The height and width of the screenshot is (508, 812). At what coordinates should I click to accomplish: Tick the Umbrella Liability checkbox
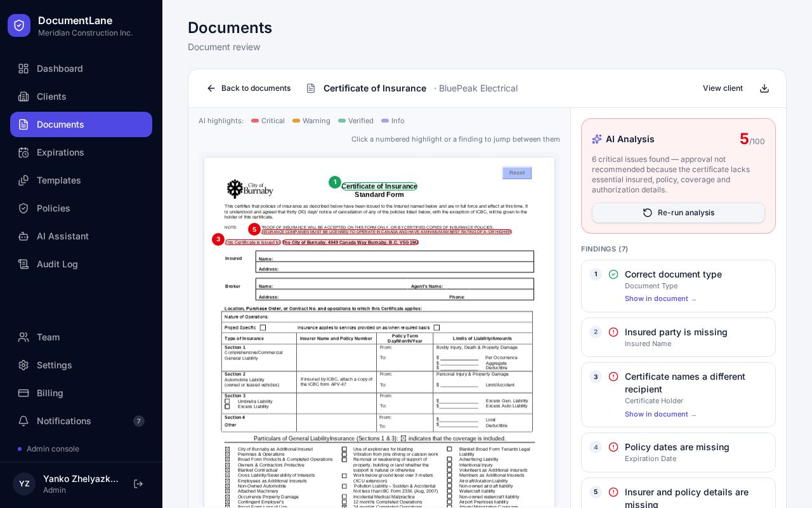pyautogui.click(x=228, y=401)
